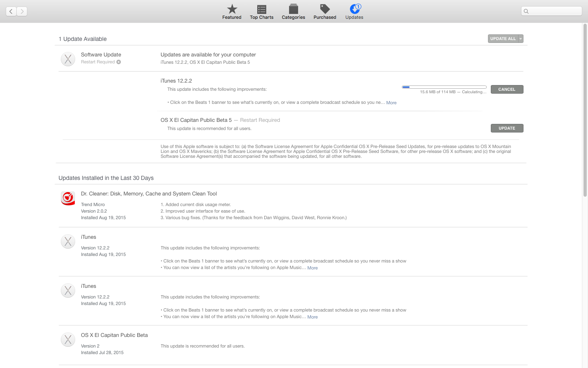Open the Dr. Cleaner app icon

tap(68, 198)
